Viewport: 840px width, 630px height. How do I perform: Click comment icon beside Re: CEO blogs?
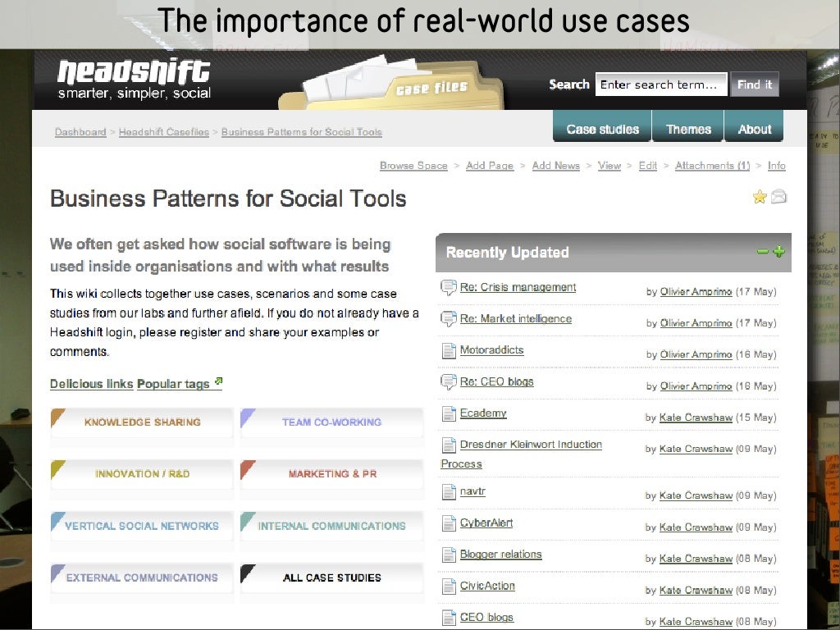[x=449, y=382]
